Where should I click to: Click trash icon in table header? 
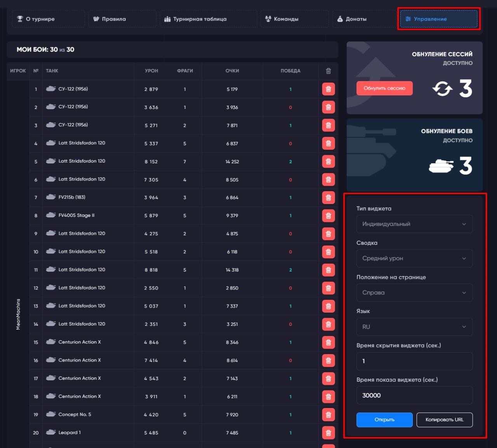click(x=328, y=71)
